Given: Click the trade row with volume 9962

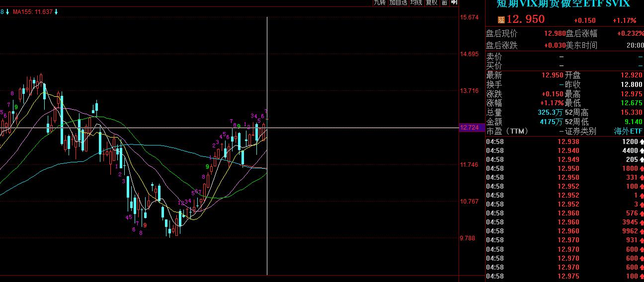Looking at the screenshot, I should 564,231.
